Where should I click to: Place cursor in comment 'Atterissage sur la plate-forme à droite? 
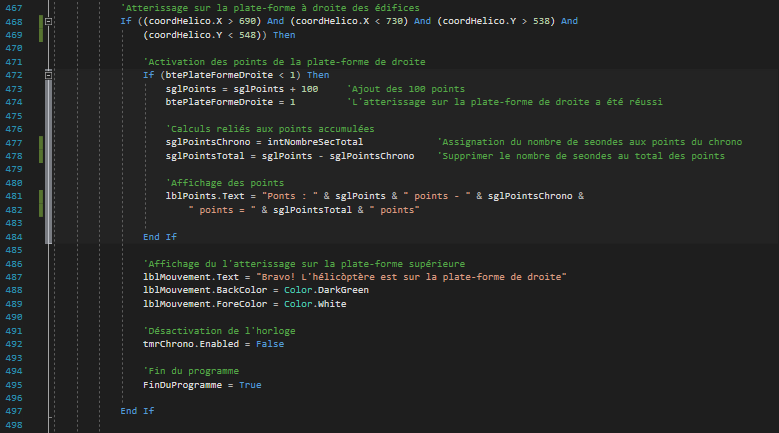[270, 8]
